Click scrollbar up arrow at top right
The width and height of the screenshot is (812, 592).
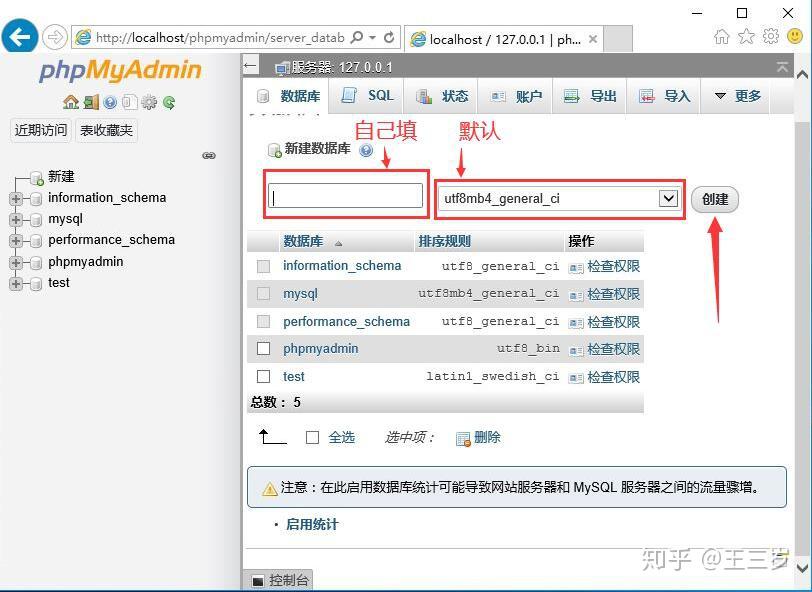point(802,75)
